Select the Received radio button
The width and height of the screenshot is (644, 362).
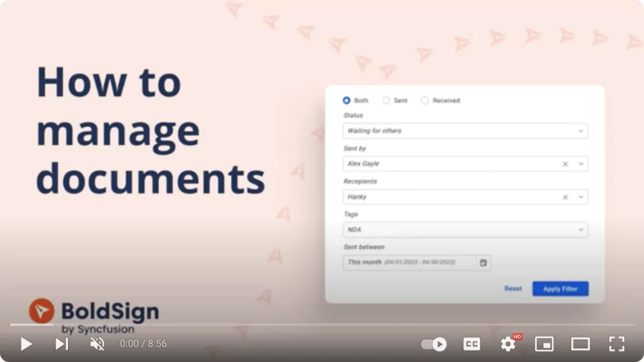click(425, 100)
